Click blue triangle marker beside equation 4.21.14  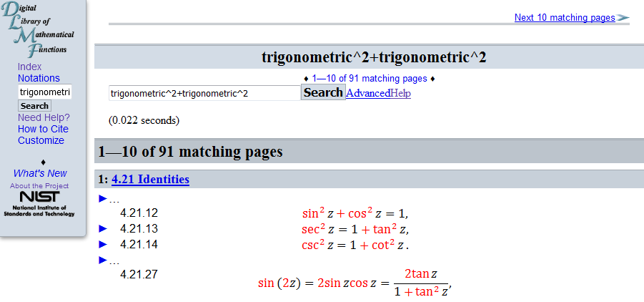click(103, 245)
